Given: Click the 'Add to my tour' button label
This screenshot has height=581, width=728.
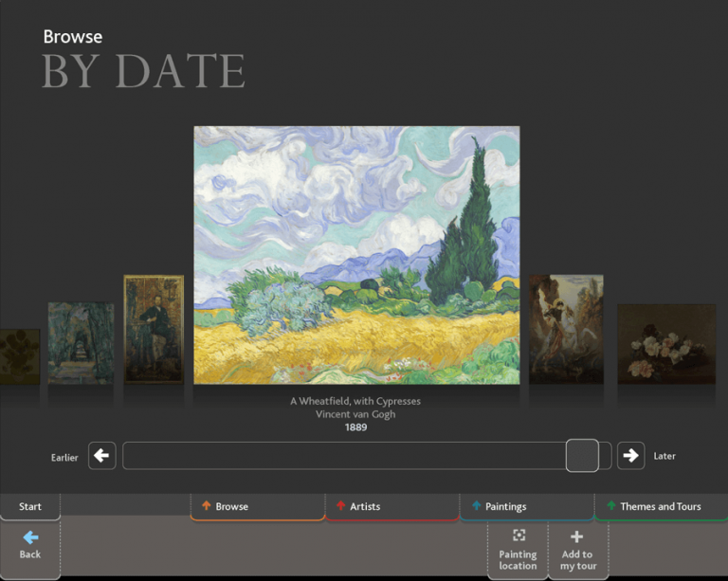Looking at the screenshot, I should pos(578,560).
